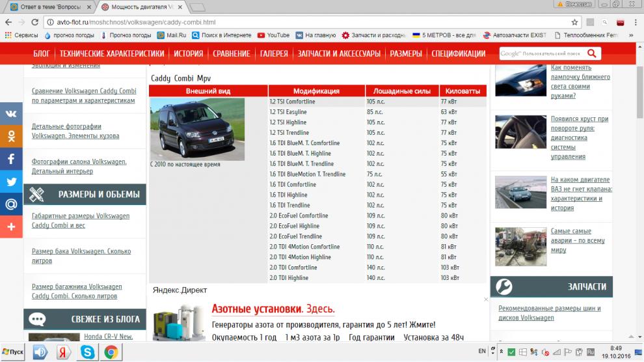The image size is (644, 362).
Task: Open 'Рекомендованные размеры шин и дисков' link
Action: tap(550, 313)
